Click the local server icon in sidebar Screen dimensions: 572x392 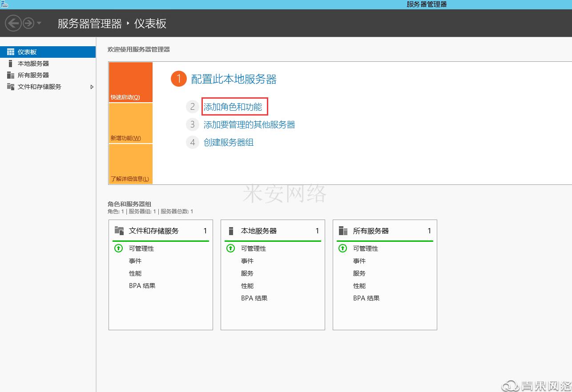(x=11, y=64)
